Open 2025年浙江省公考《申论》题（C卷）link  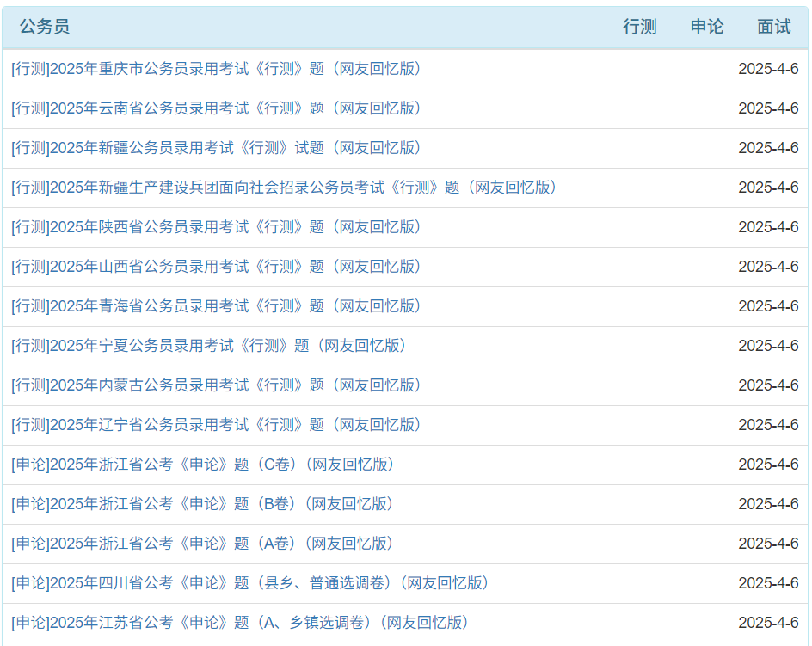pyautogui.click(x=203, y=465)
